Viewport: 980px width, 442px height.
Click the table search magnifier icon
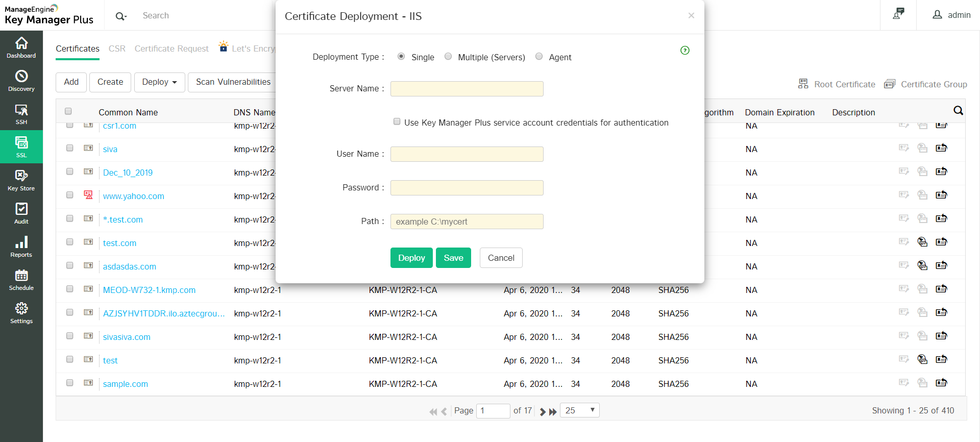[958, 111]
